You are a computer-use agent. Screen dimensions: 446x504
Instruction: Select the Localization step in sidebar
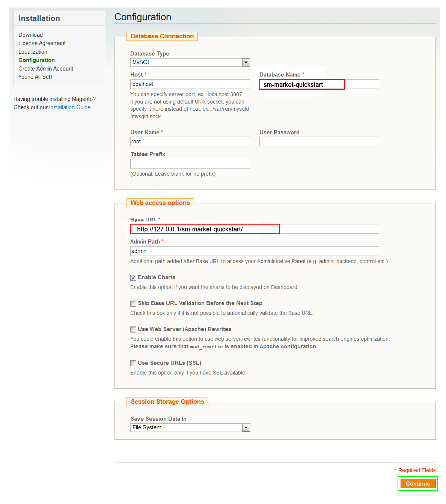coord(33,52)
